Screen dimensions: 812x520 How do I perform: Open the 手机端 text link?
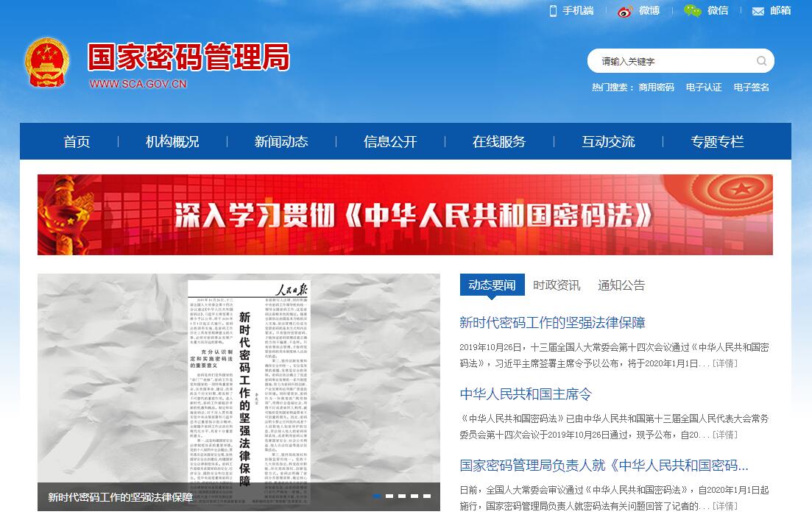(578, 11)
